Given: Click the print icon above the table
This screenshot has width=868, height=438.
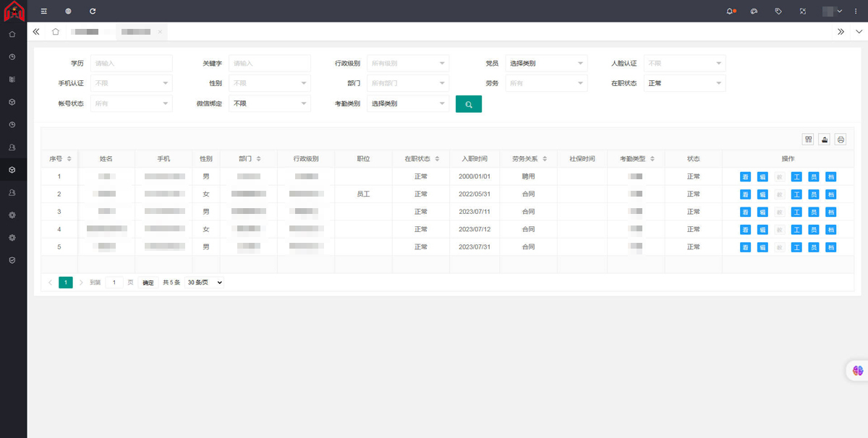Looking at the screenshot, I should [x=840, y=139].
